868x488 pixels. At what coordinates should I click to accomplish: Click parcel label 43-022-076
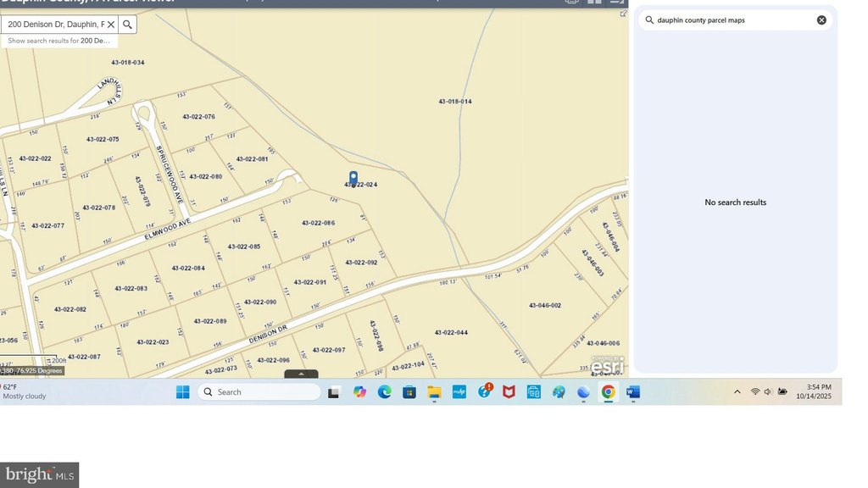coord(198,117)
